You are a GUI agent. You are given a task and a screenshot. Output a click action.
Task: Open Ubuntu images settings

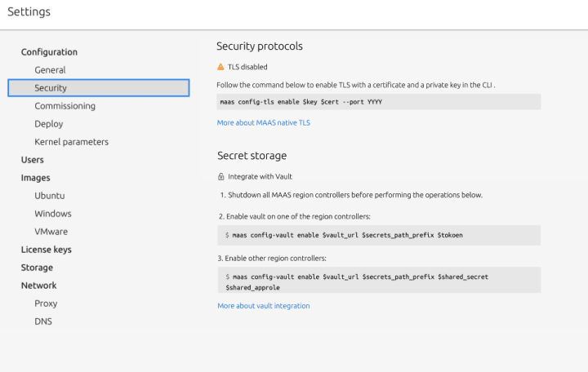pyautogui.click(x=50, y=196)
